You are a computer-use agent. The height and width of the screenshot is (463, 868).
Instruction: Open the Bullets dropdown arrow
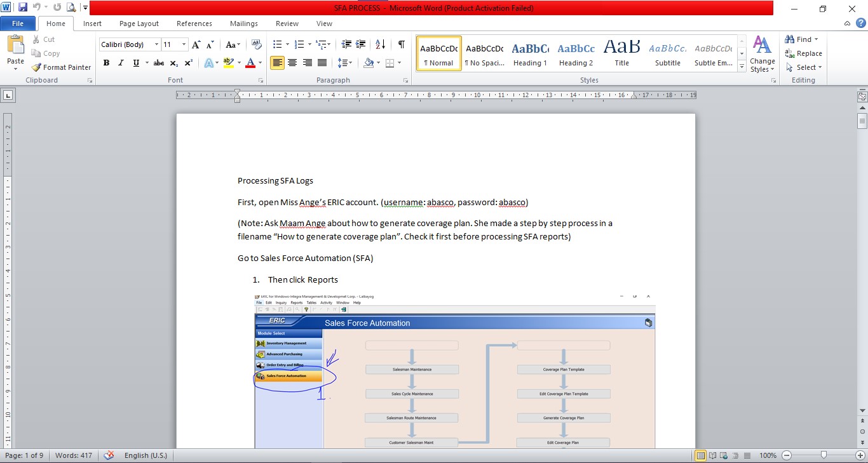pyautogui.click(x=287, y=44)
